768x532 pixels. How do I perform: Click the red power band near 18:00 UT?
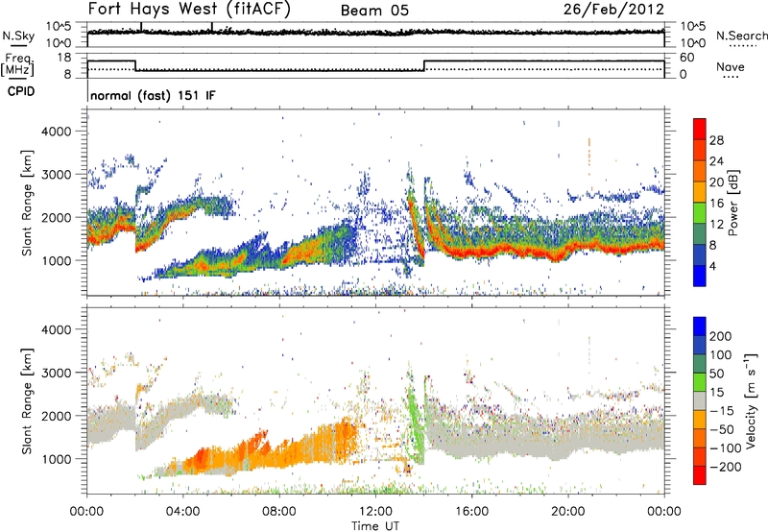(520, 253)
